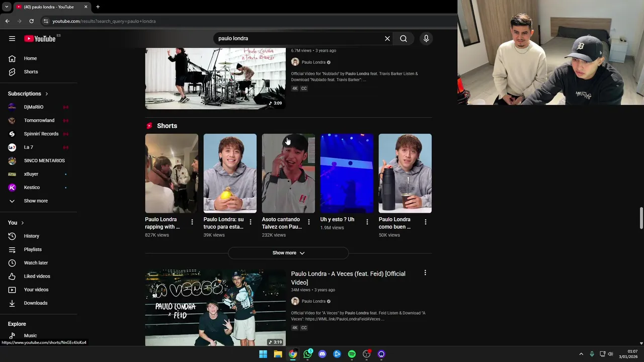Screen dimensions: 644x362
Task: Start voice search with microphone icon
Action: 426,39
